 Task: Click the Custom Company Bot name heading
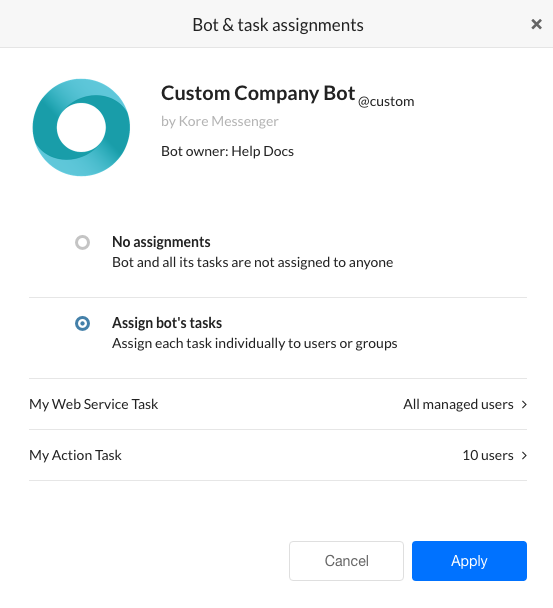pos(258,93)
